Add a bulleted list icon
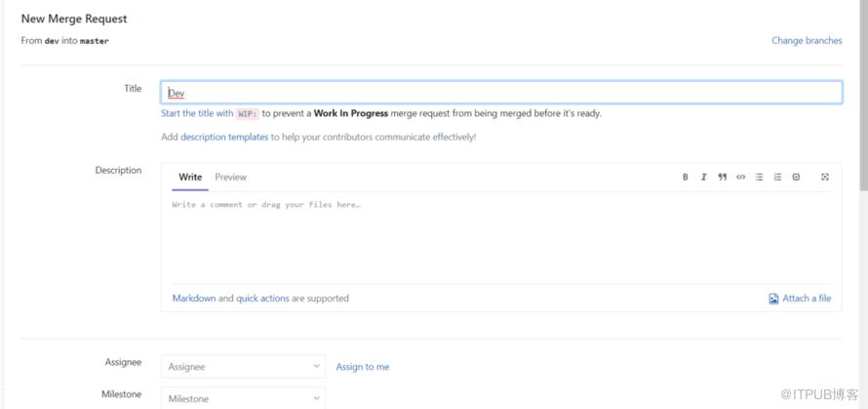Image resolution: width=868 pixels, height=409 pixels. point(760,178)
